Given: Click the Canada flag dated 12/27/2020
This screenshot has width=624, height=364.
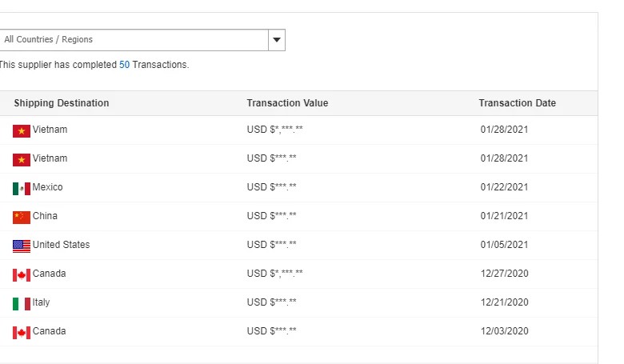Looking at the screenshot, I should coord(22,274).
